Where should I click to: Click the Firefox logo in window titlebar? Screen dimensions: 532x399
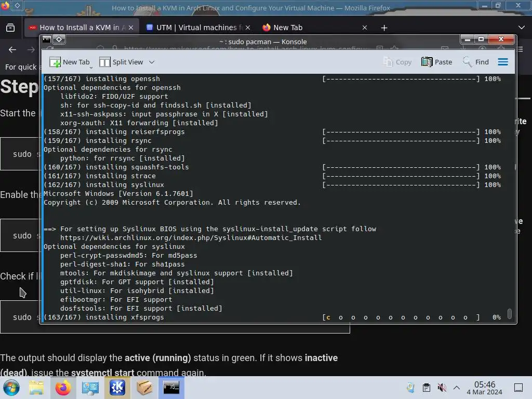point(5,5)
